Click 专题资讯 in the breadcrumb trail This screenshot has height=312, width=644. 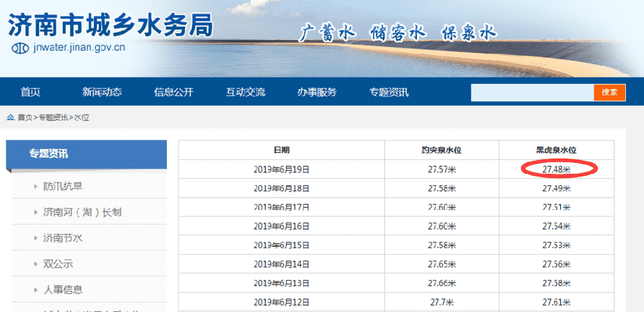pos(54,117)
